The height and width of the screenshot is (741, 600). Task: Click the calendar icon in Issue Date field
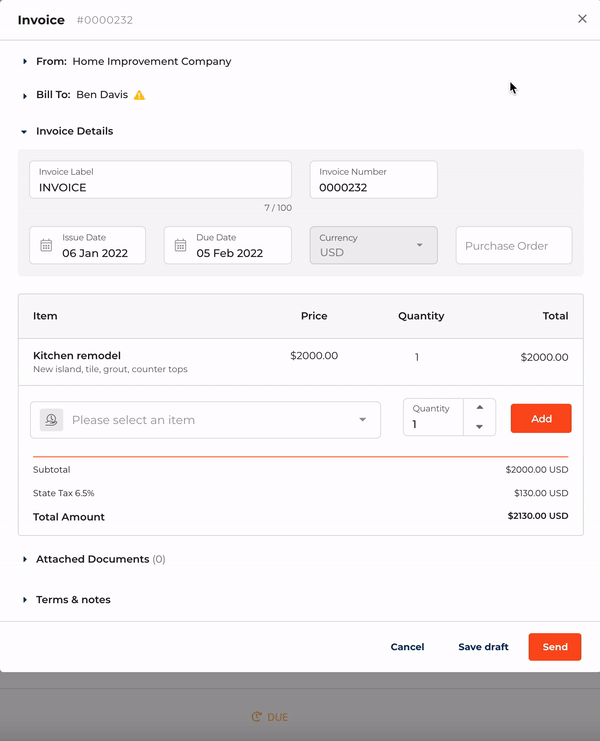pos(46,245)
